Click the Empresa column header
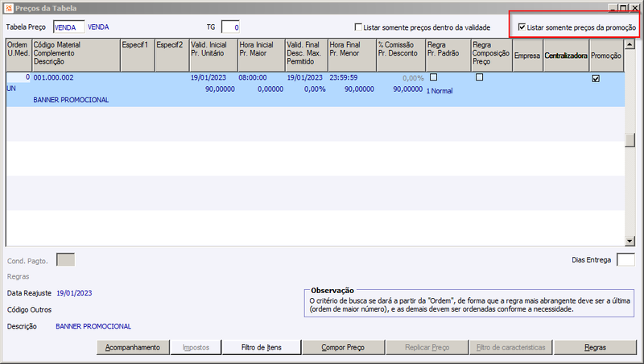The height and width of the screenshot is (364, 644). coord(528,56)
